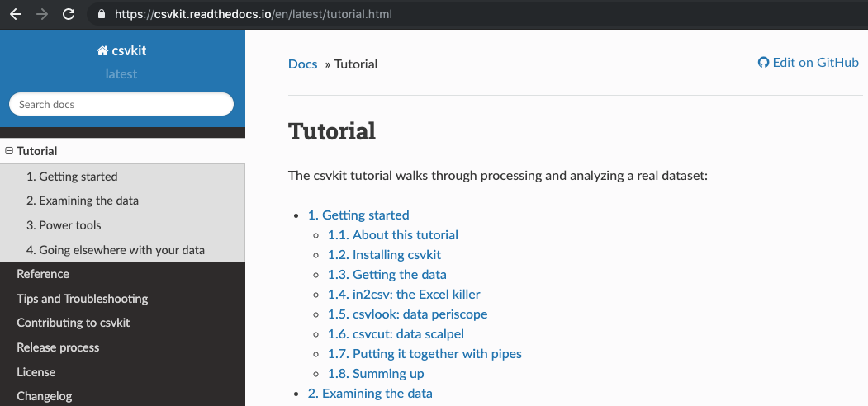Open '1.6. csvcut: data scalpel'
This screenshot has height=406, width=868.
point(396,334)
